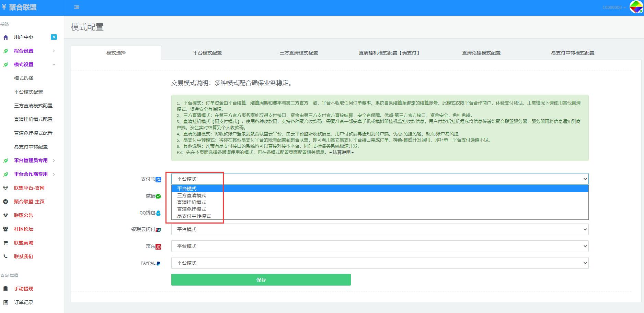Open the 支付宝 mode dropdown

tap(380, 179)
